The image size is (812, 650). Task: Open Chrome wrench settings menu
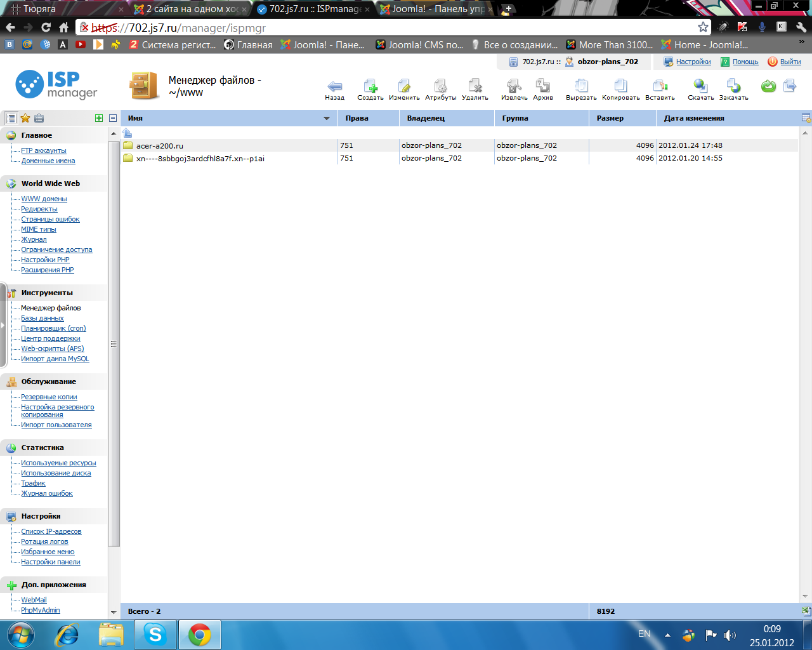(801, 27)
